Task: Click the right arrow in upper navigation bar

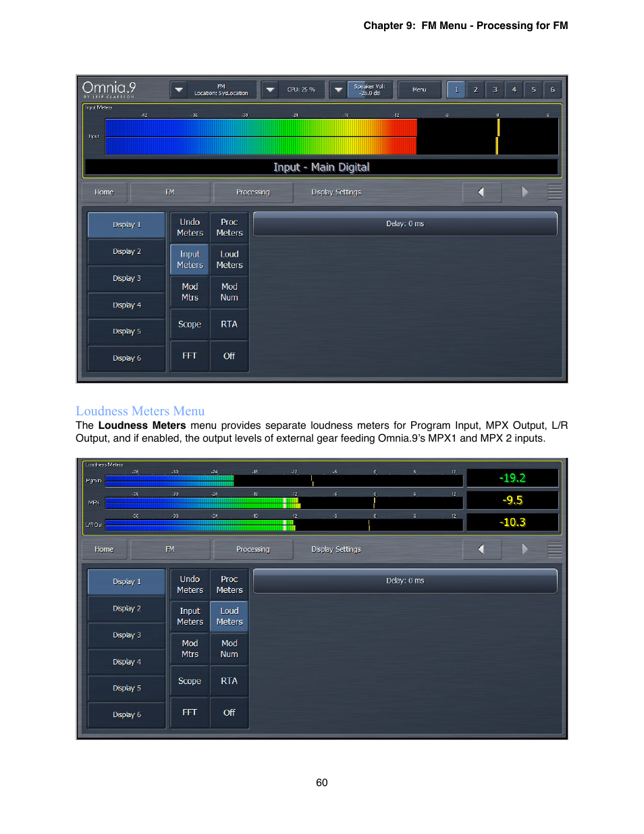Action: click(x=525, y=192)
